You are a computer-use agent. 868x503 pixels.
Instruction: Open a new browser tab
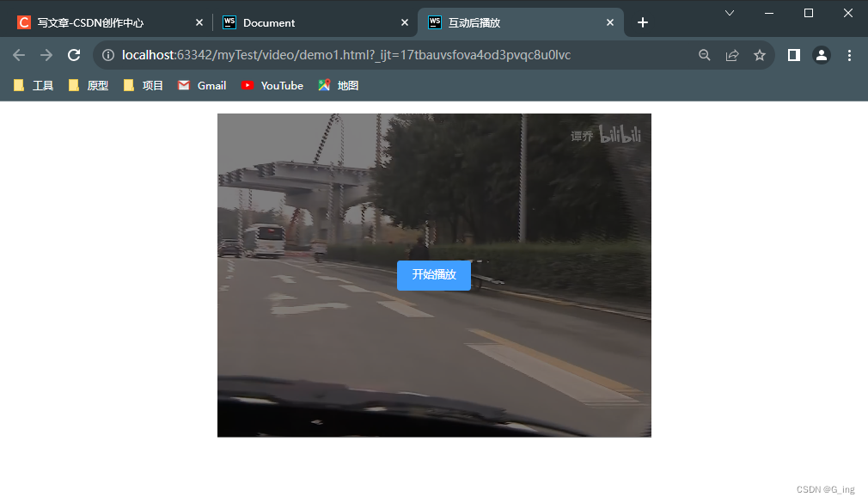tap(643, 22)
